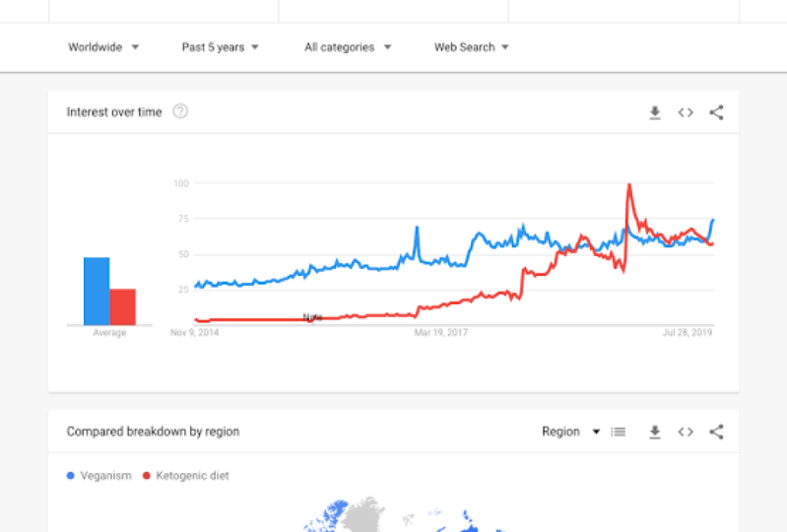Download the breakdown by region data
This screenshot has height=532, width=787.
654,432
